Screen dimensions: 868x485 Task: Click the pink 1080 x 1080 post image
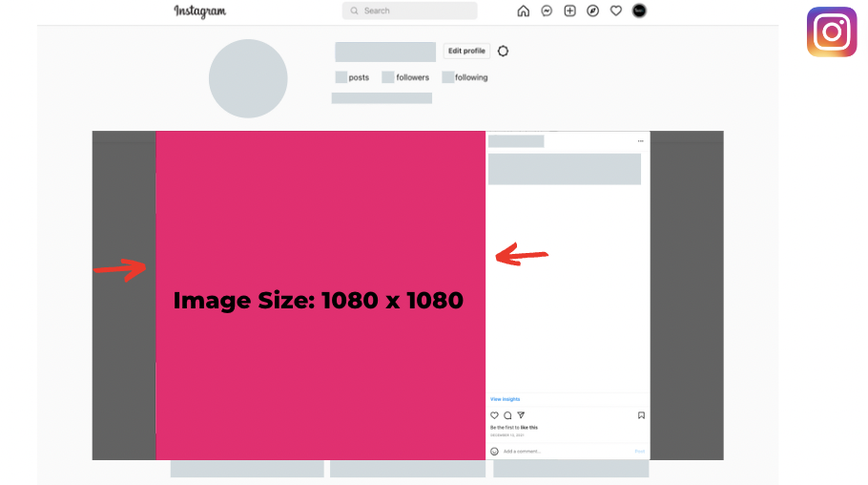tap(320, 295)
